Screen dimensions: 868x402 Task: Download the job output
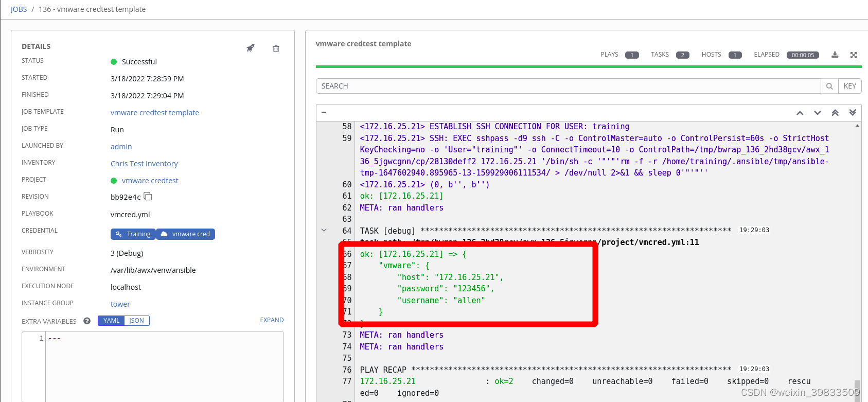[835, 55]
